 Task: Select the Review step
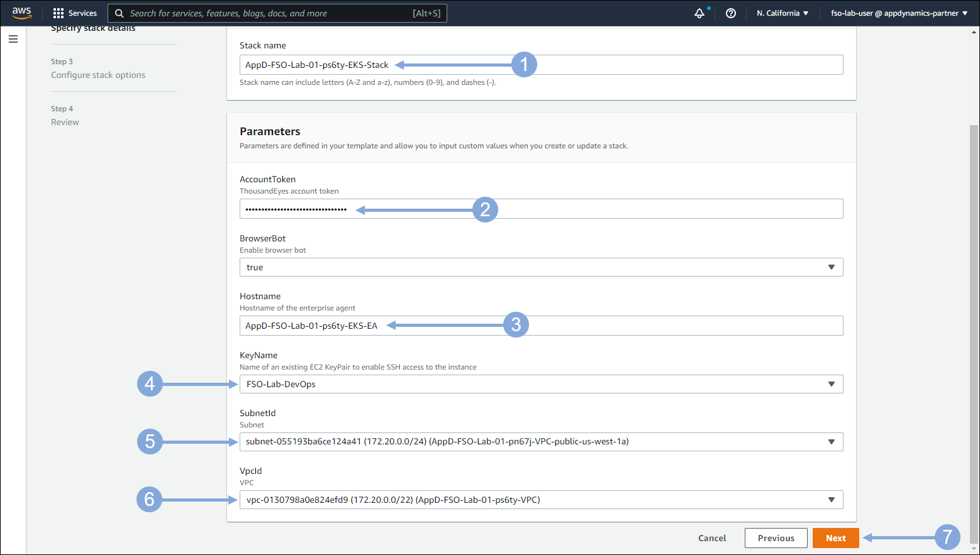(x=65, y=122)
